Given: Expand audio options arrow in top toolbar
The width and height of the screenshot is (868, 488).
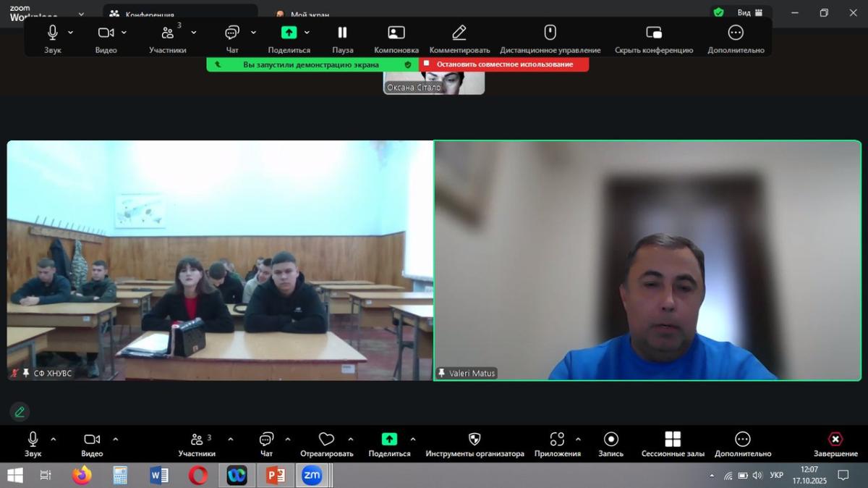Looking at the screenshot, I should (71, 33).
